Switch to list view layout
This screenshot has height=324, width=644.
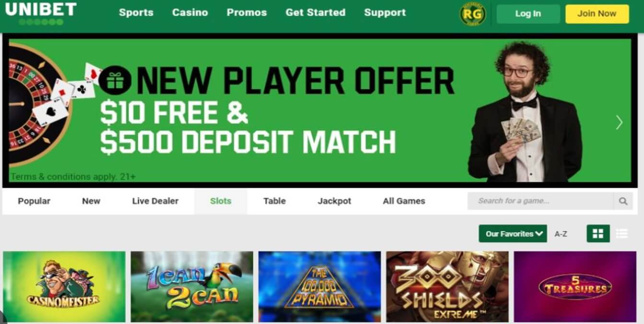tap(622, 234)
